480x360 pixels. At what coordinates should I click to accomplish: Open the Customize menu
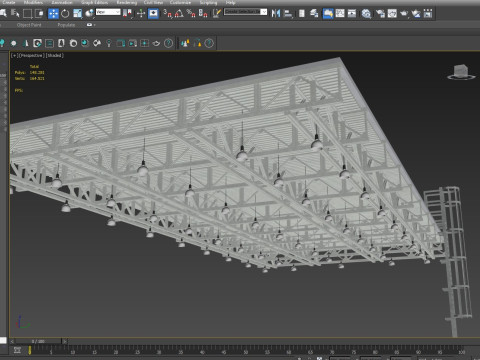coord(180,2)
